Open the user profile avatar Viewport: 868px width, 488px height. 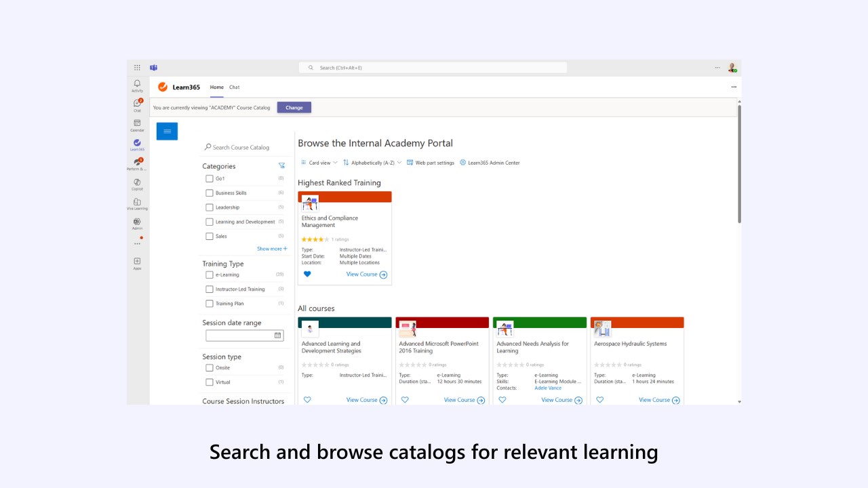pyautogui.click(x=732, y=68)
